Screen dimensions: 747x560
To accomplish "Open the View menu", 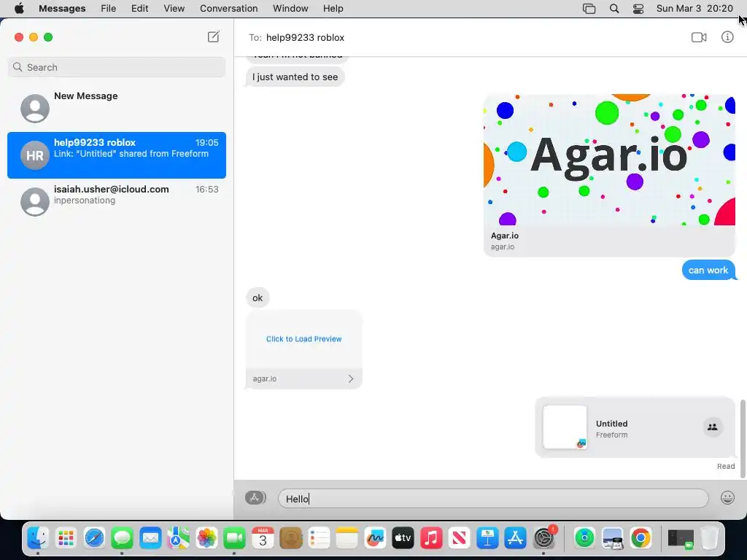I will coord(174,9).
